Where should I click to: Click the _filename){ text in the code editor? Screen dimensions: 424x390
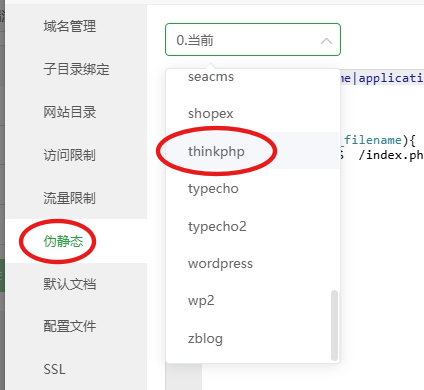click(x=378, y=140)
